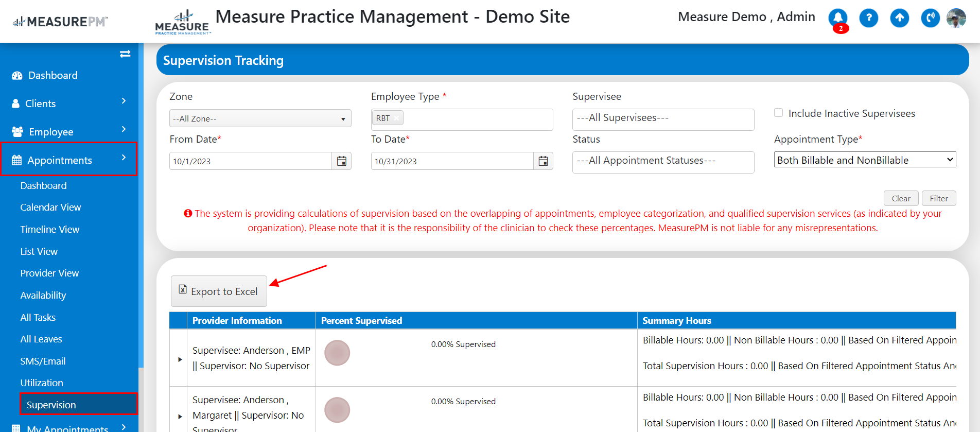
Task: Open Availability page
Action: 43,295
